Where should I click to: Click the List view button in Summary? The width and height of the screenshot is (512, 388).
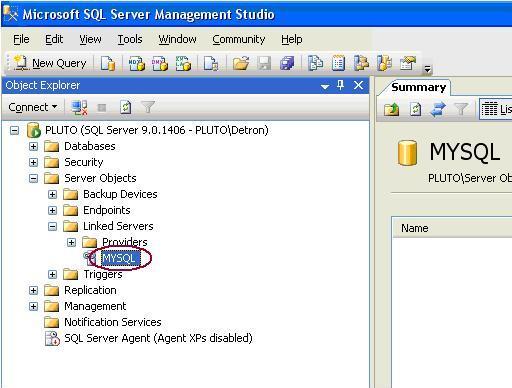pyautogui.click(x=496, y=109)
